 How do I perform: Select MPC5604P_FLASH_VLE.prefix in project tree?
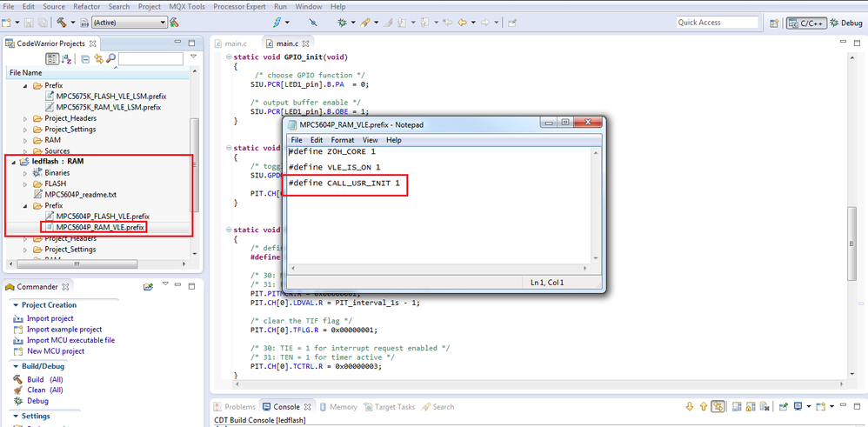click(103, 216)
